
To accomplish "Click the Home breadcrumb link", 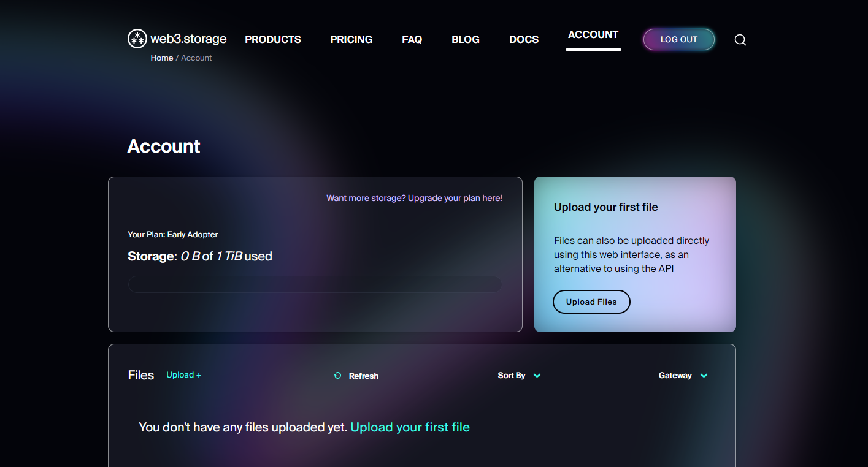I will pyautogui.click(x=162, y=58).
